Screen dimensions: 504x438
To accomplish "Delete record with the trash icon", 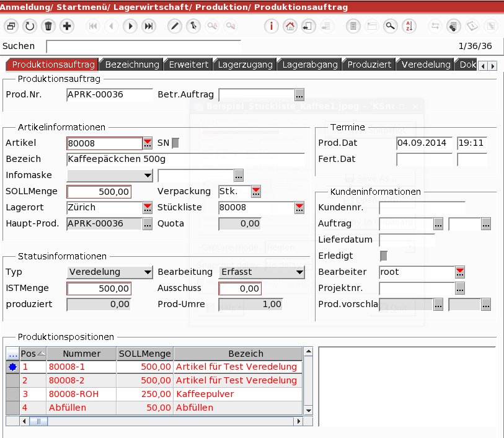I will [x=48, y=26].
